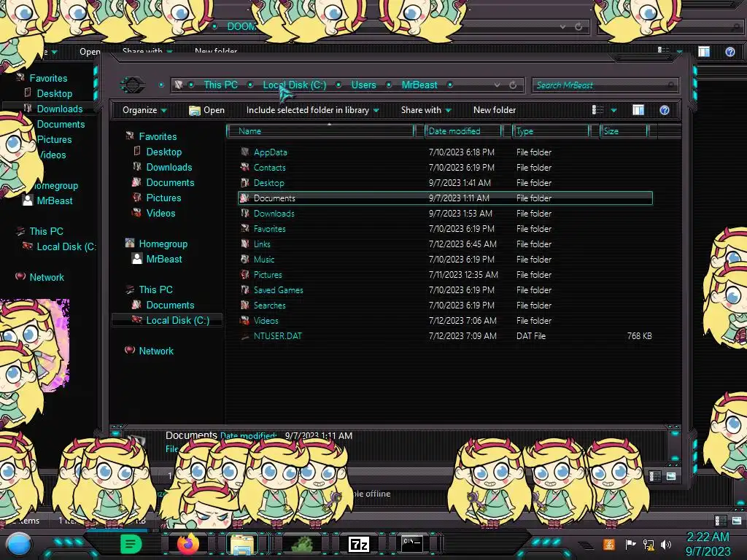Open help icon in back Explorer window
The image size is (747, 560).
729,52
